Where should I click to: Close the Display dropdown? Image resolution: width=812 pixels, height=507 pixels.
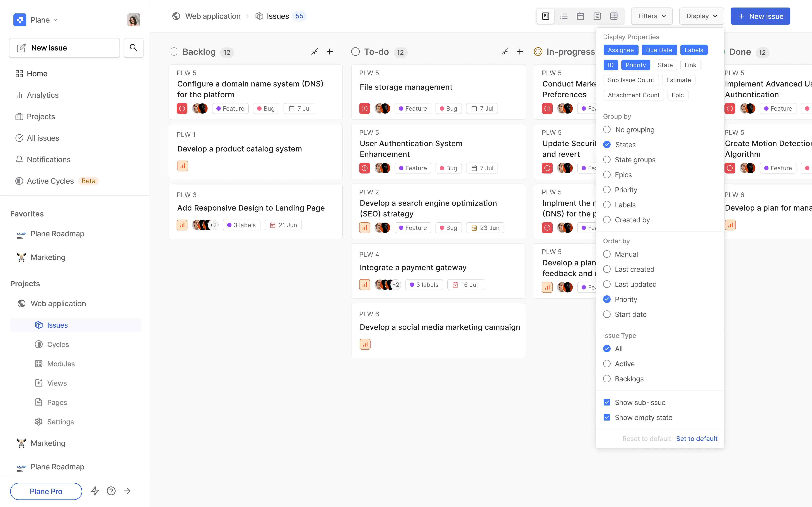pos(701,16)
